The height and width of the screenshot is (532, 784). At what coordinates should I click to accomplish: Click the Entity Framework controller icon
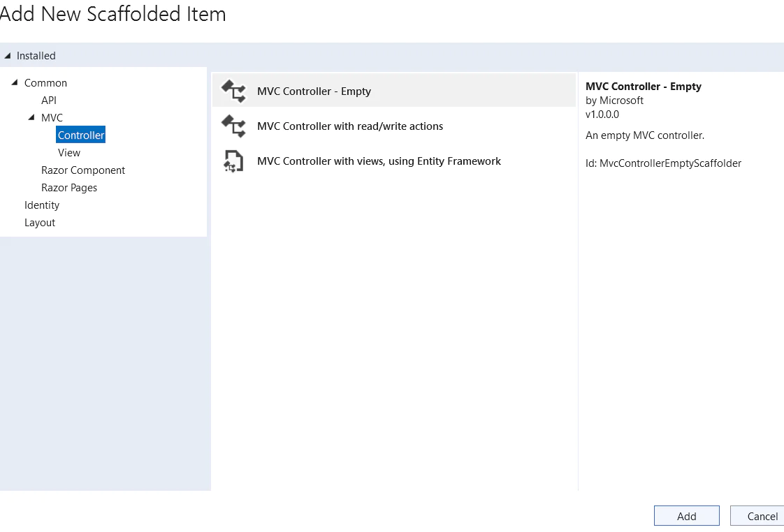(233, 161)
